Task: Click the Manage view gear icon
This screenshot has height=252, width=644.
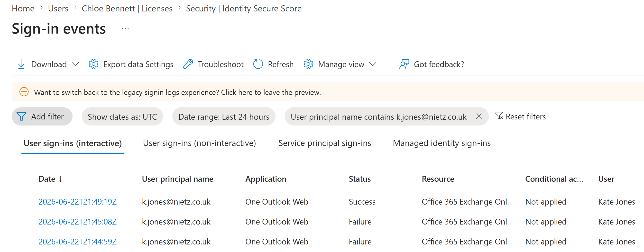Action: pyautogui.click(x=308, y=64)
